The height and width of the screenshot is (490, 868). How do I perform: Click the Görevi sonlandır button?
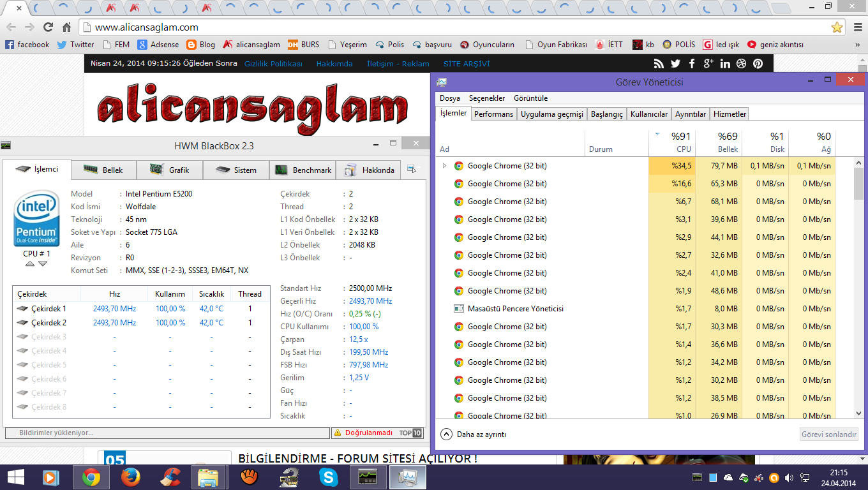(x=829, y=434)
